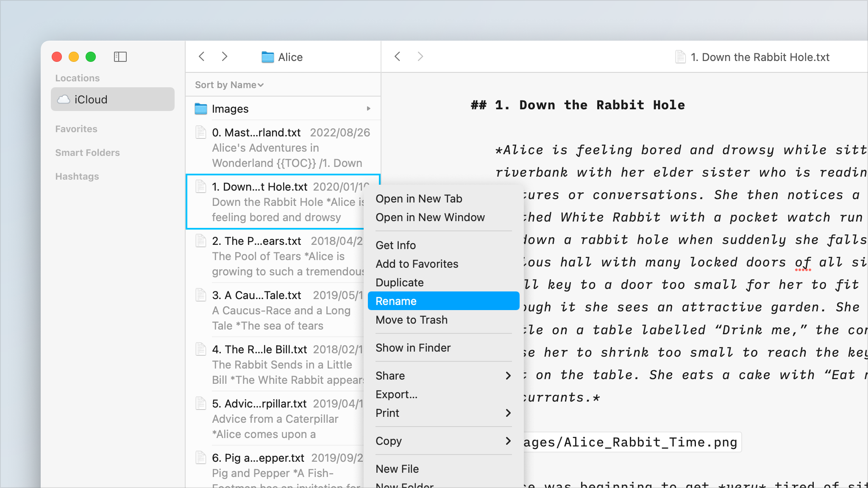Click the document icon of 1. Down...t Hole.txt
This screenshot has width=868, height=488.
point(200,186)
